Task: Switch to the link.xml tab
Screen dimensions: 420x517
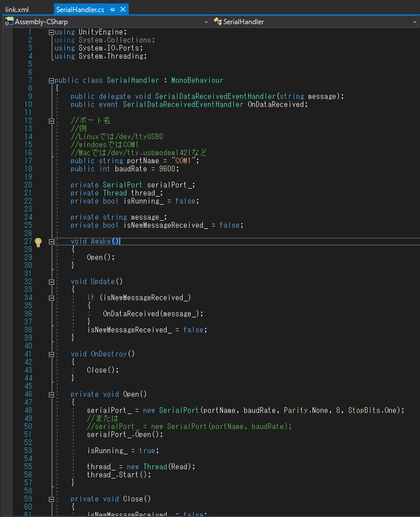Action: coord(17,10)
